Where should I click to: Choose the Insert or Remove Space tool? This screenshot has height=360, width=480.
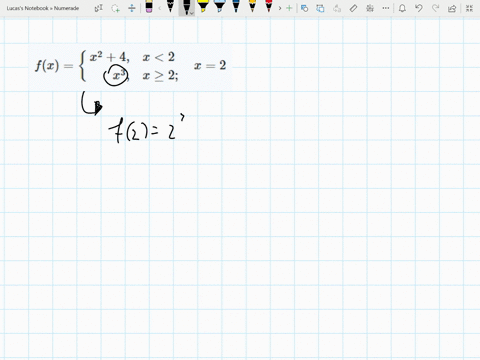[132, 8]
